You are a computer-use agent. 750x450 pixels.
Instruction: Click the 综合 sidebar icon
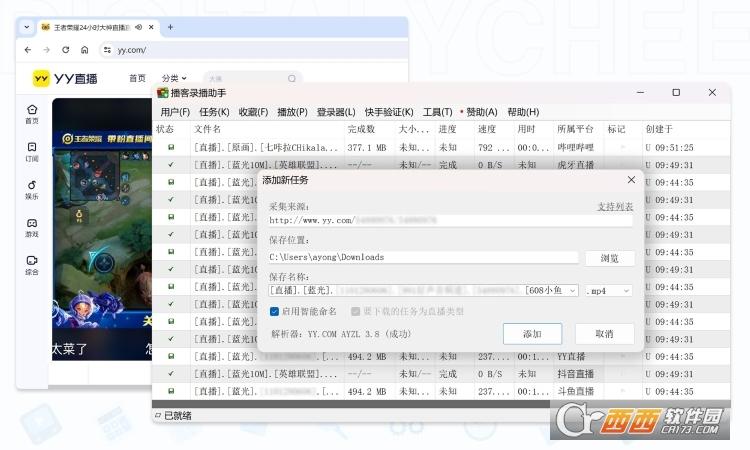point(32,261)
